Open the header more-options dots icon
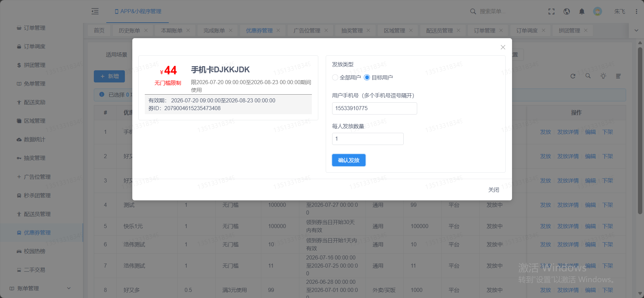The width and height of the screenshot is (644, 298). (x=637, y=11)
